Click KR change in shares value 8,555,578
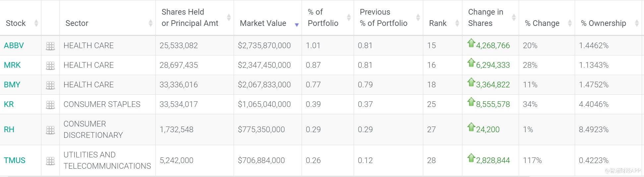The height and width of the screenshot is (177, 644). (x=493, y=104)
